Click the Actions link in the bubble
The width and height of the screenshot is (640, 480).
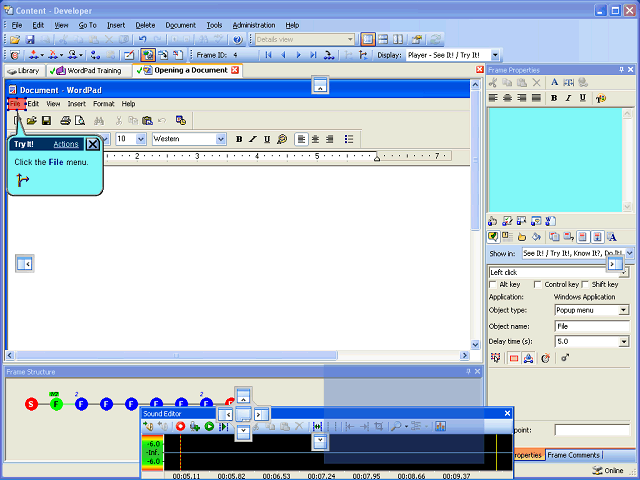[x=66, y=144]
